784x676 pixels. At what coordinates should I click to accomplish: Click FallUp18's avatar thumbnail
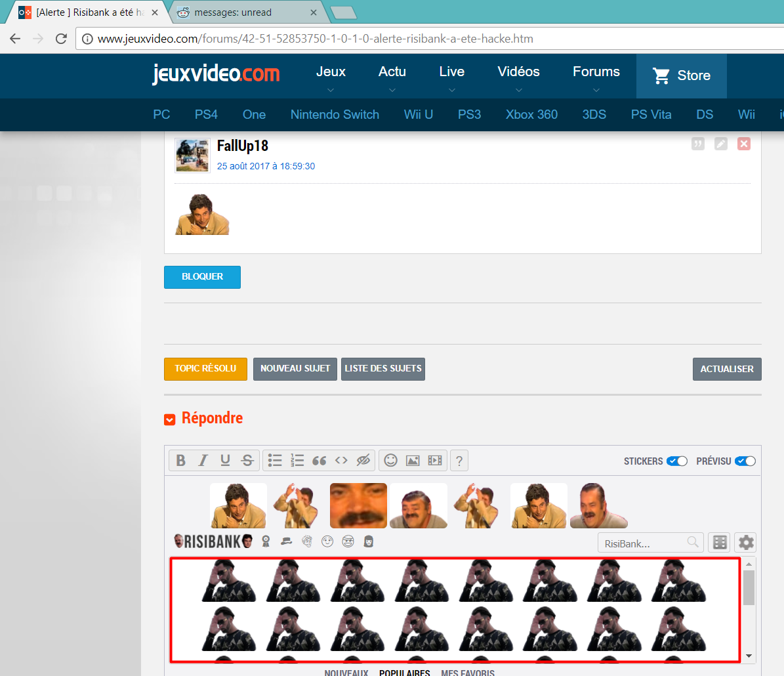pyautogui.click(x=192, y=155)
